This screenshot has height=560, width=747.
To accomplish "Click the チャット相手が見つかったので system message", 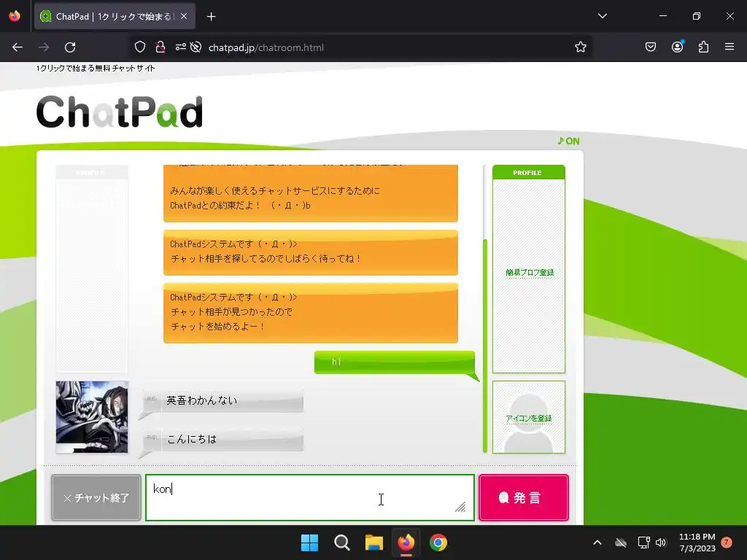I will click(x=311, y=313).
